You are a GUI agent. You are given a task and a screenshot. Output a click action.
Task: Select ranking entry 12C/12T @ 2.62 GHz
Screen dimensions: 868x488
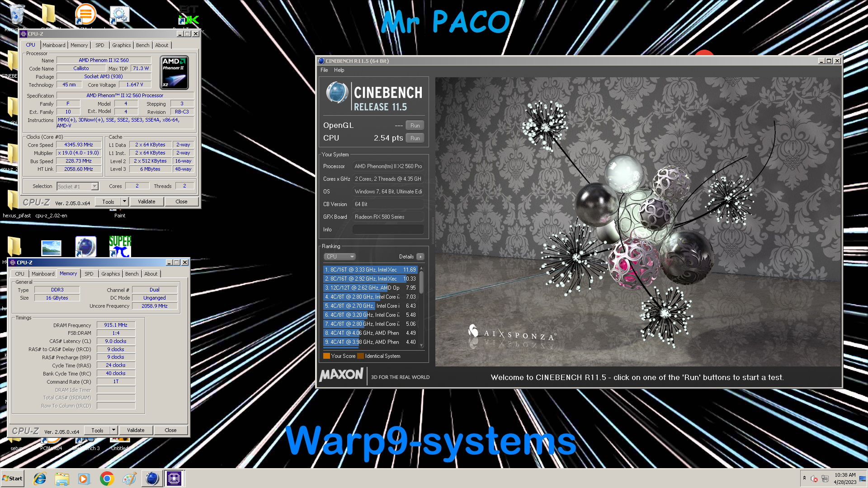pos(370,288)
